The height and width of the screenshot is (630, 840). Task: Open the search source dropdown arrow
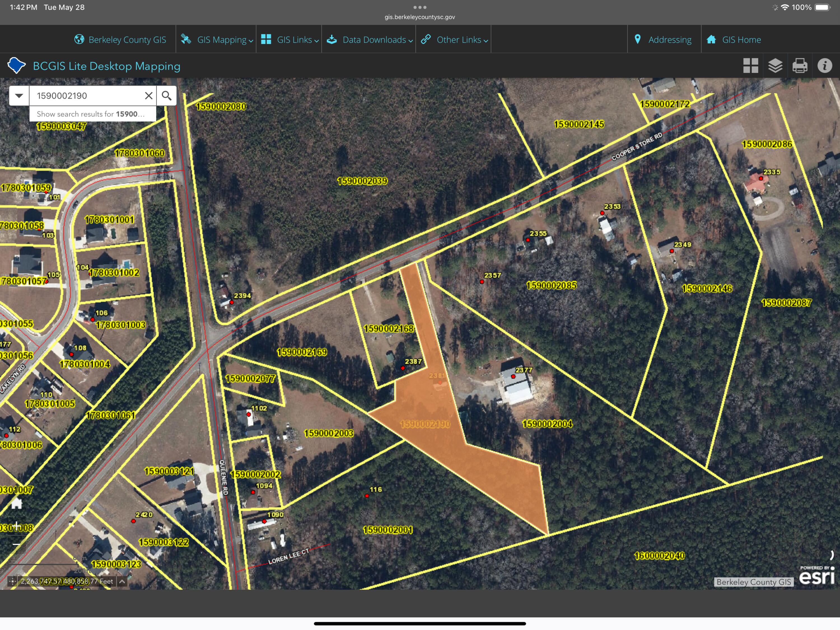click(x=19, y=96)
